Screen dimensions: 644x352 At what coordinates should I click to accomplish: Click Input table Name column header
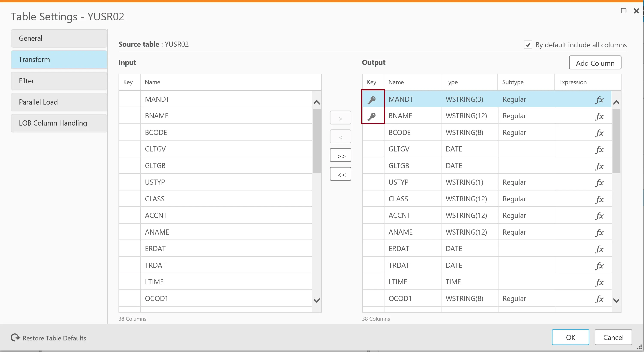[x=231, y=82]
